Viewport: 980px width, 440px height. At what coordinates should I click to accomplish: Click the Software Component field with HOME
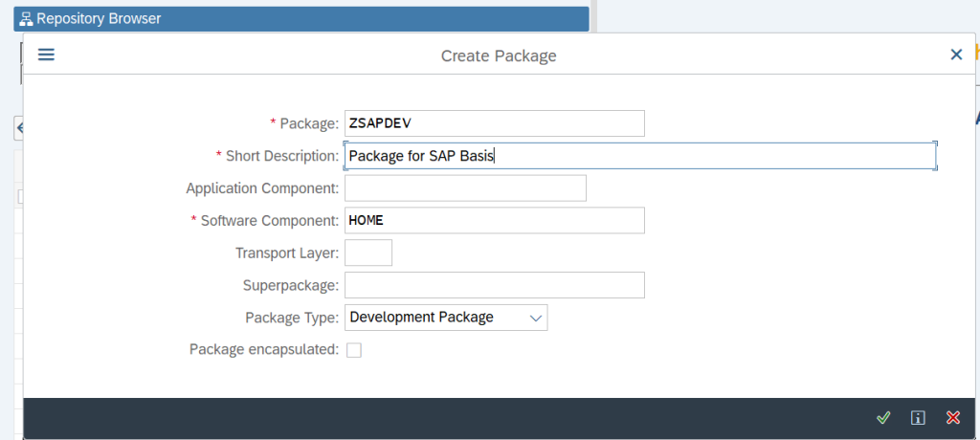click(495, 221)
